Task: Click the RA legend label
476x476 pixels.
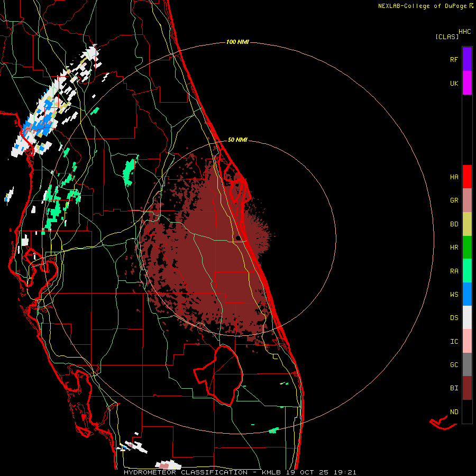Action: pos(454,271)
